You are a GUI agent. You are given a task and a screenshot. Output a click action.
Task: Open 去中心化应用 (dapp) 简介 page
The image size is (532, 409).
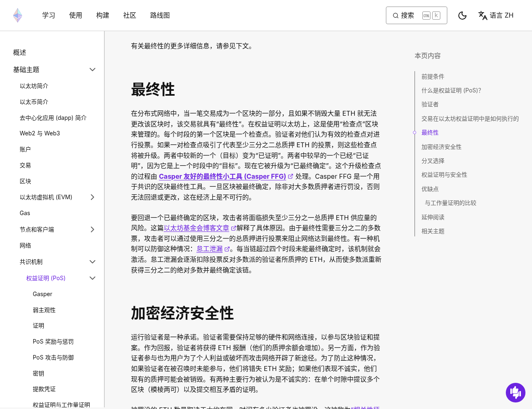[x=53, y=118]
